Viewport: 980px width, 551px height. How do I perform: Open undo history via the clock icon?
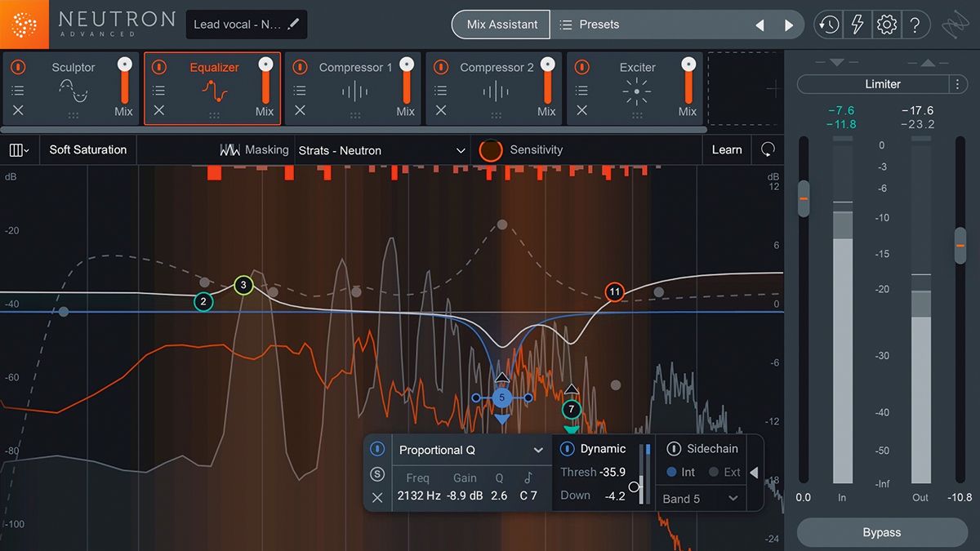pos(827,24)
